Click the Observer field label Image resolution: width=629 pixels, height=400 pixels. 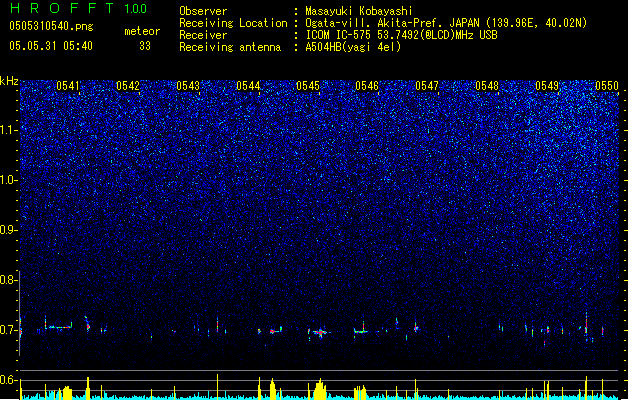click(x=203, y=11)
